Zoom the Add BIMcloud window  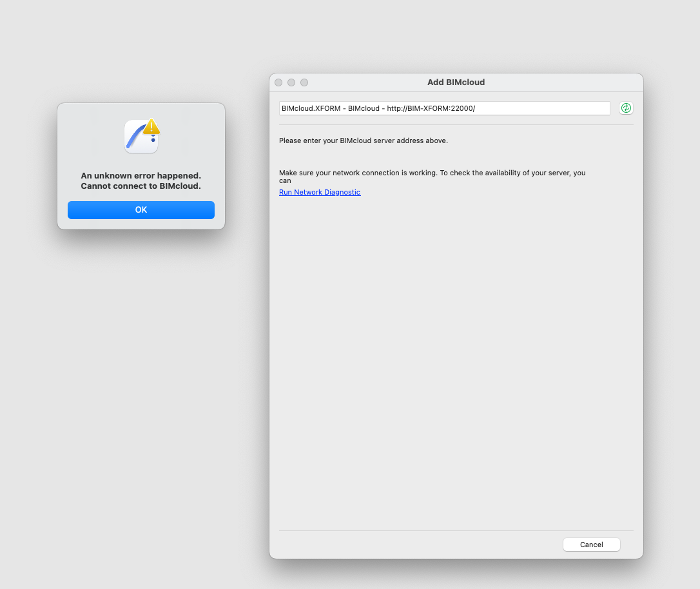pyautogui.click(x=304, y=82)
